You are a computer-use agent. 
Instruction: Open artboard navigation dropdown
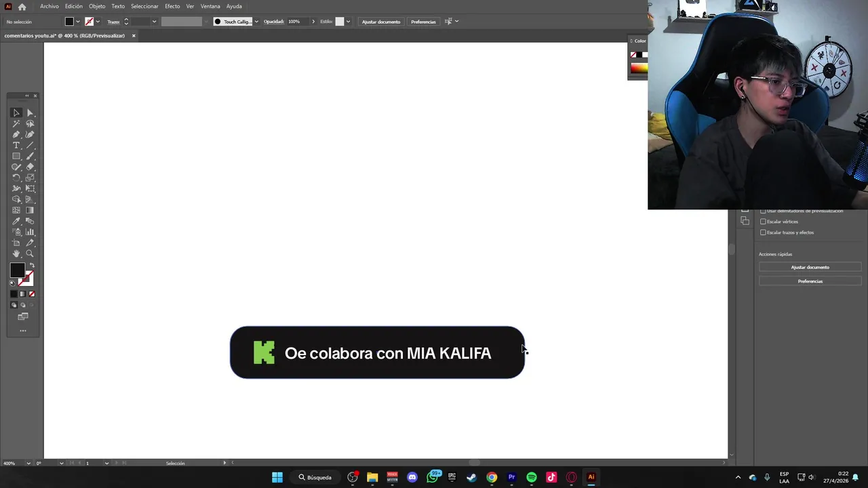pos(106,463)
